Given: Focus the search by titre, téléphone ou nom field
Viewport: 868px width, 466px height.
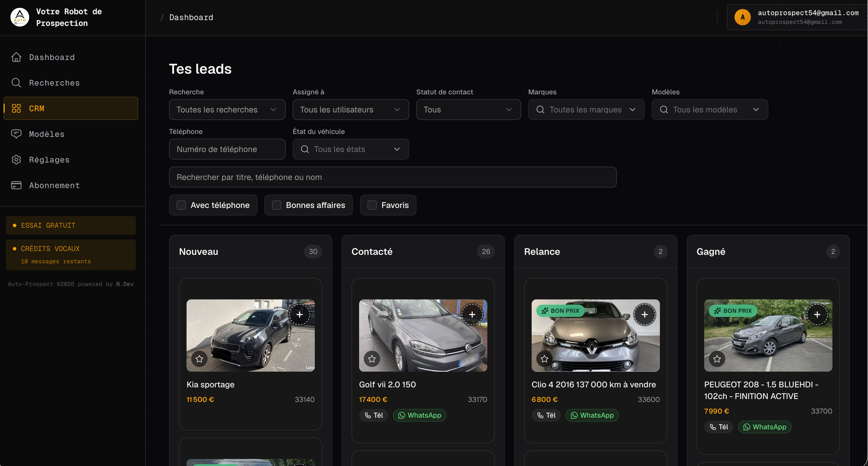Looking at the screenshot, I should [393, 177].
